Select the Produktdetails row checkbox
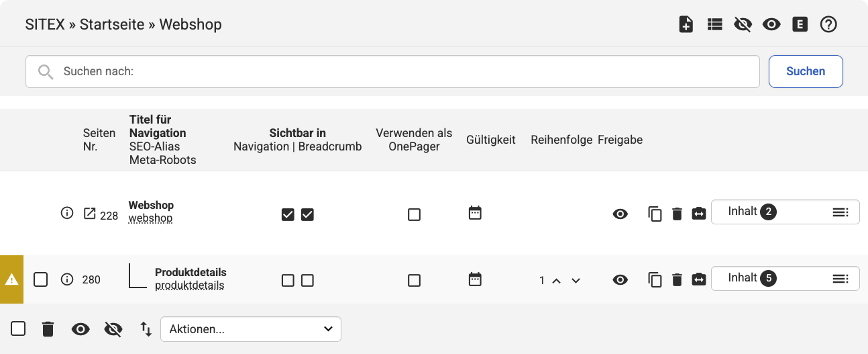 click(41, 279)
